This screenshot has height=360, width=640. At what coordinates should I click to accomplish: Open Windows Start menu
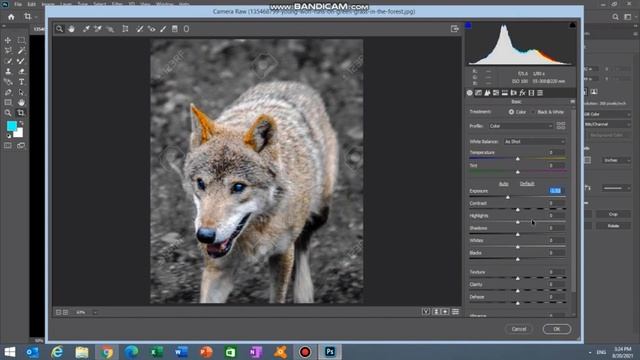9,352
